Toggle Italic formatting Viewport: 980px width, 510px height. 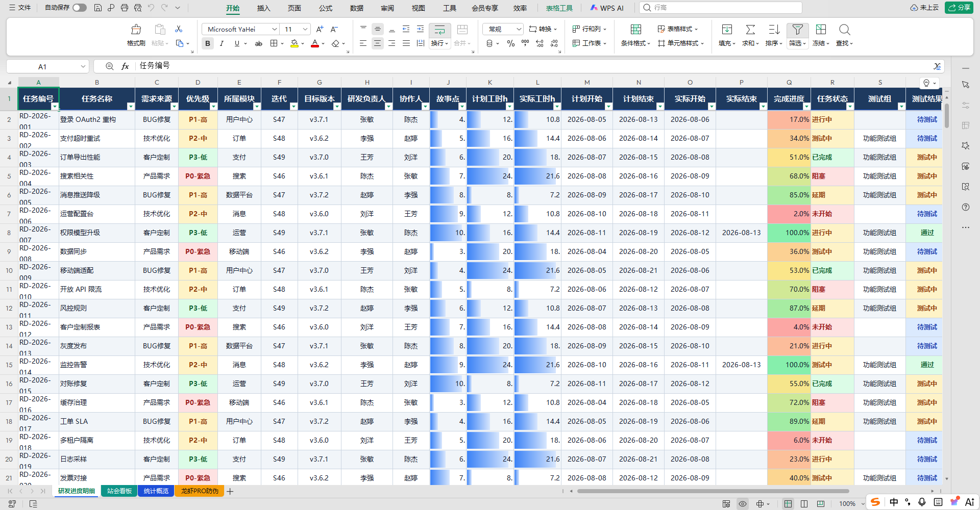tap(222, 43)
